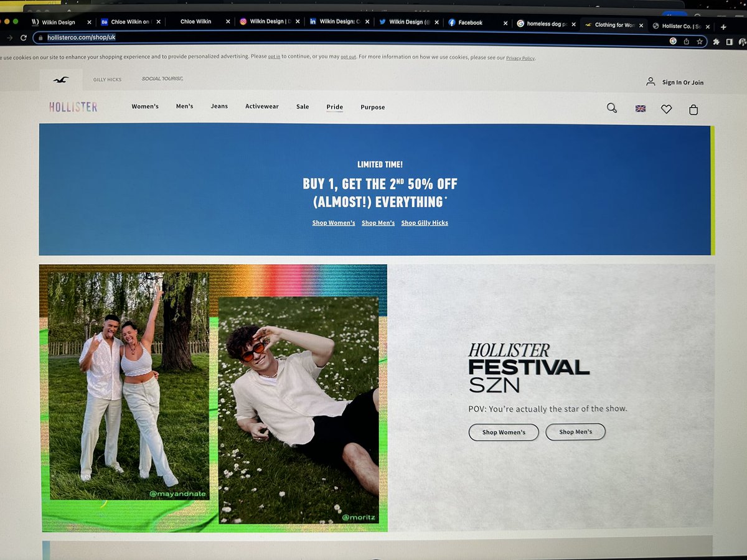Click the opt in cookie link
Viewport: 747px width, 560px height.
click(x=274, y=57)
